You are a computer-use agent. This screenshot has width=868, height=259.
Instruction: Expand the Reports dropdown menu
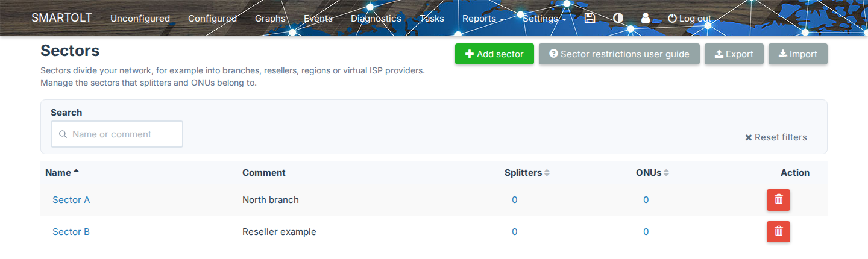pos(483,19)
